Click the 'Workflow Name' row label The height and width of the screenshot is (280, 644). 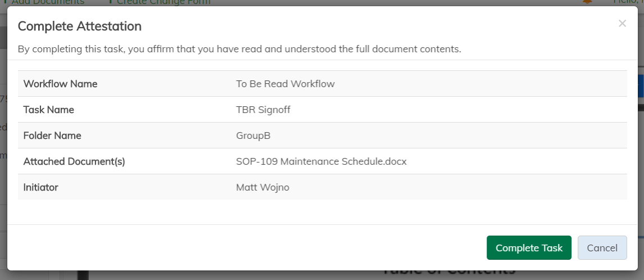point(60,84)
